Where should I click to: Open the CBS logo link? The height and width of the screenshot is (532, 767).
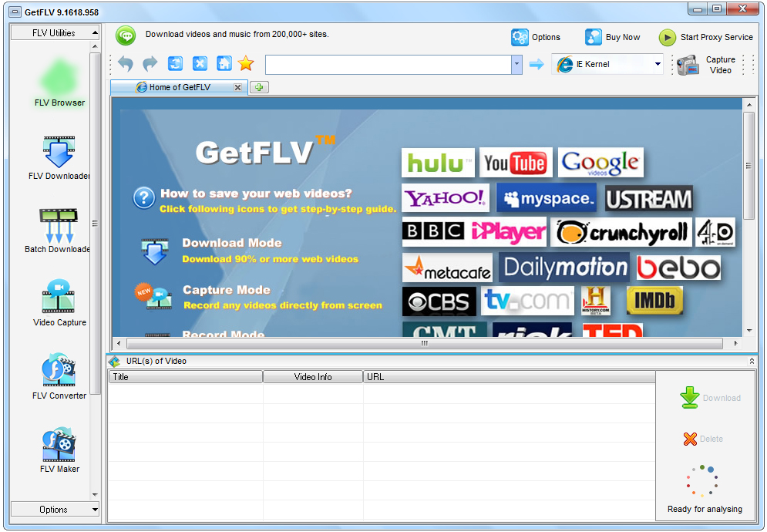pos(439,301)
